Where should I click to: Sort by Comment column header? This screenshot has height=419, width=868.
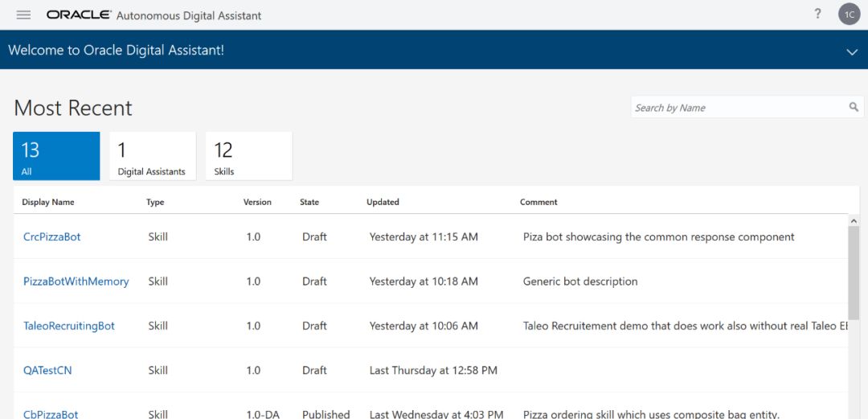tap(538, 203)
